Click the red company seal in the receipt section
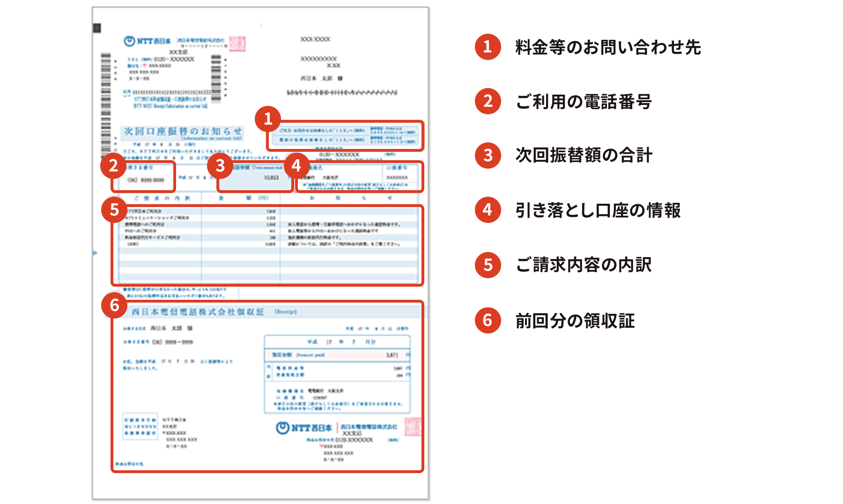The width and height of the screenshot is (843, 504). 413,426
